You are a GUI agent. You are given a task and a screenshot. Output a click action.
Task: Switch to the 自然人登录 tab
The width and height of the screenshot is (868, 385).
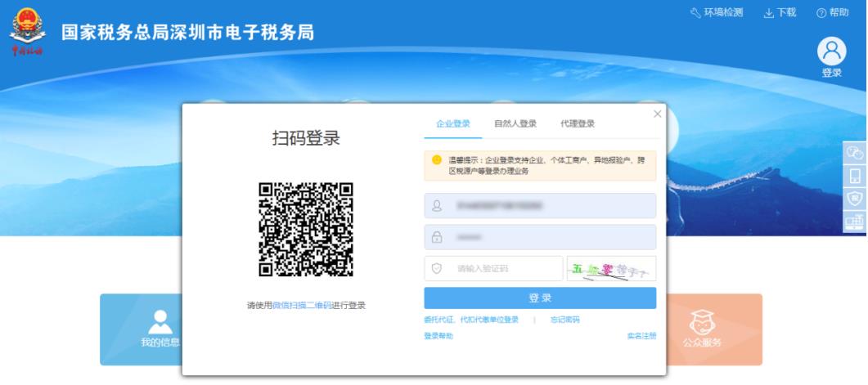515,124
